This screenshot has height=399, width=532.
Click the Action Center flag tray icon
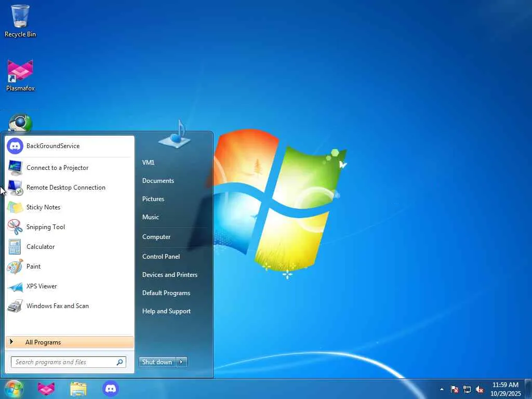point(454,389)
